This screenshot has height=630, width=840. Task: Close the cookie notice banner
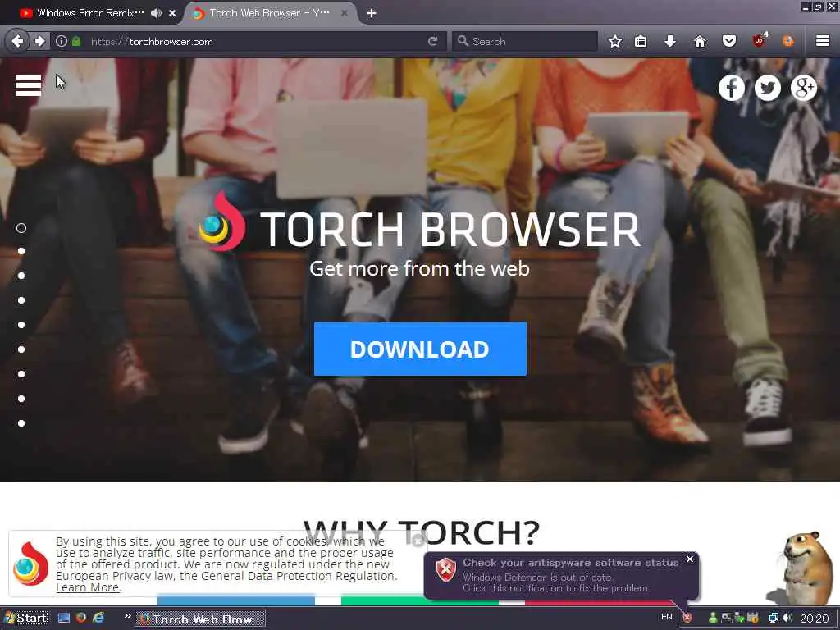coord(419,541)
